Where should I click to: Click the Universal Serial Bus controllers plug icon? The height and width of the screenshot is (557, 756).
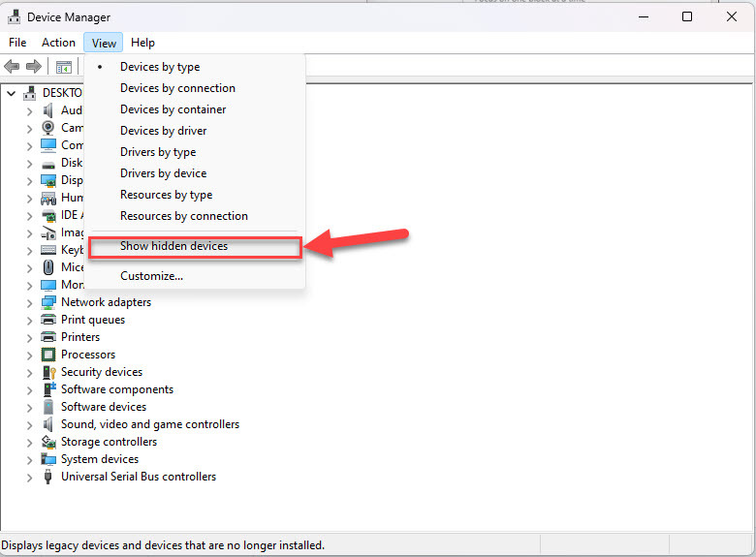click(48, 477)
